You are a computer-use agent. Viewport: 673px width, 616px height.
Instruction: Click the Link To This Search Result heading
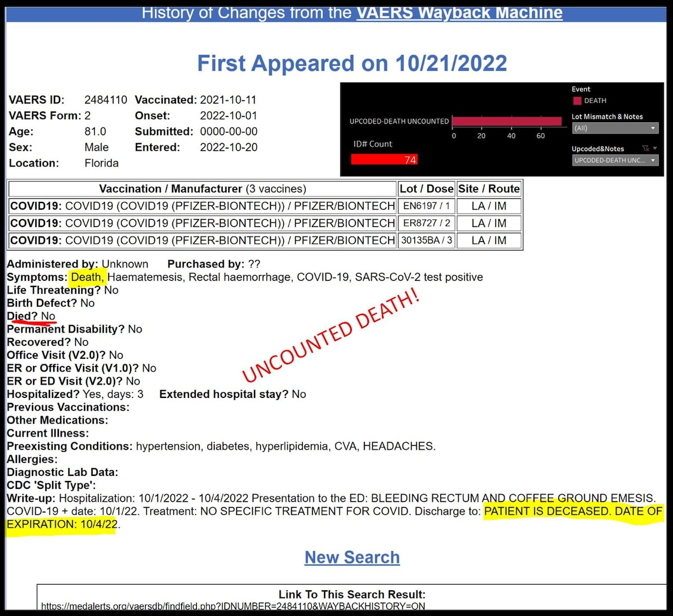click(x=352, y=594)
